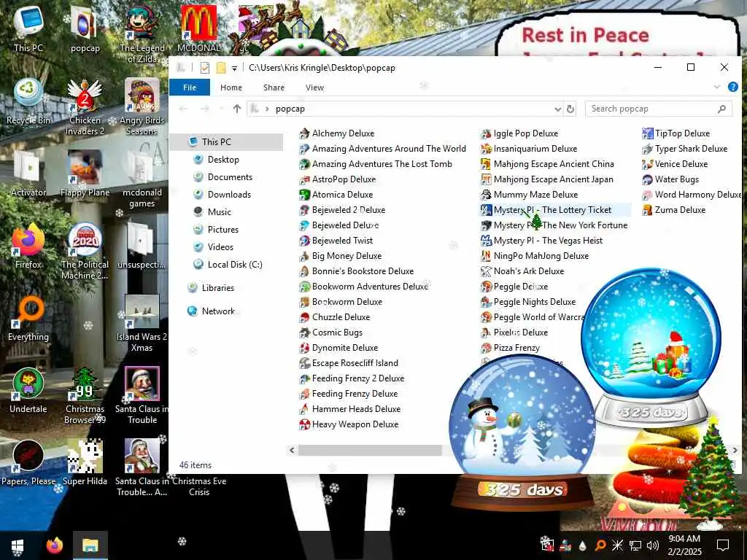This screenshot has width=747, height=560.
Task: Select The Political Machine 2020 desktop icon
Action: click(85, 252)
